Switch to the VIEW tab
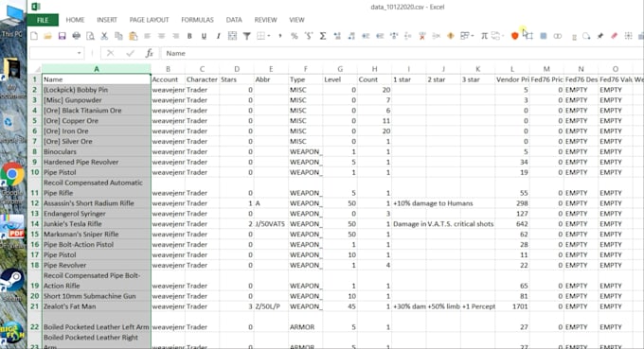The image size is (644, 349). pyautogui.click(x=296, y=20)
